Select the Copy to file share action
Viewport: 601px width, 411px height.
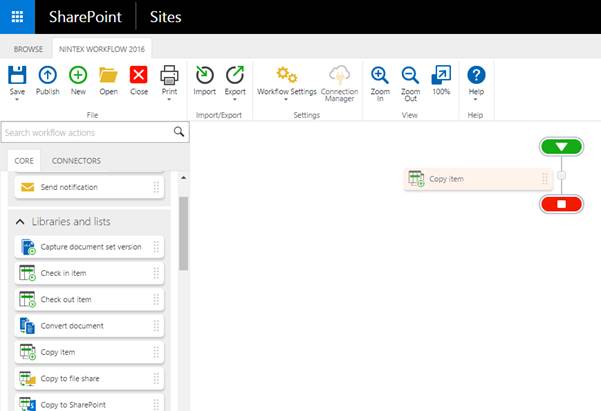89,378
